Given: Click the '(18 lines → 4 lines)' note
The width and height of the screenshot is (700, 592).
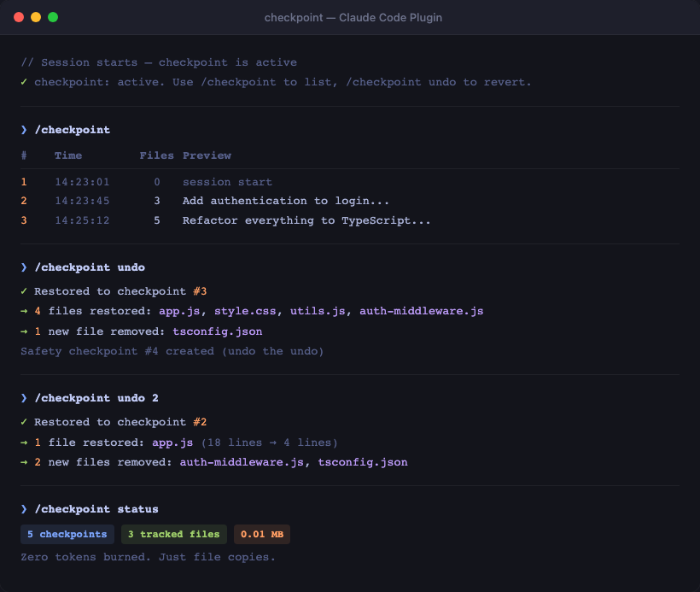Looking at the screenshot, I should pyautogui.click(x=269, y=443).
